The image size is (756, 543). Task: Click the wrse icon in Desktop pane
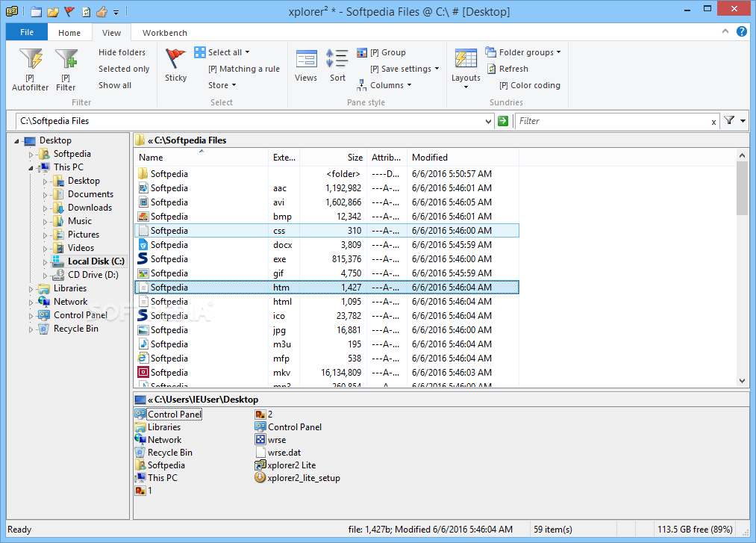pos(260,440)
